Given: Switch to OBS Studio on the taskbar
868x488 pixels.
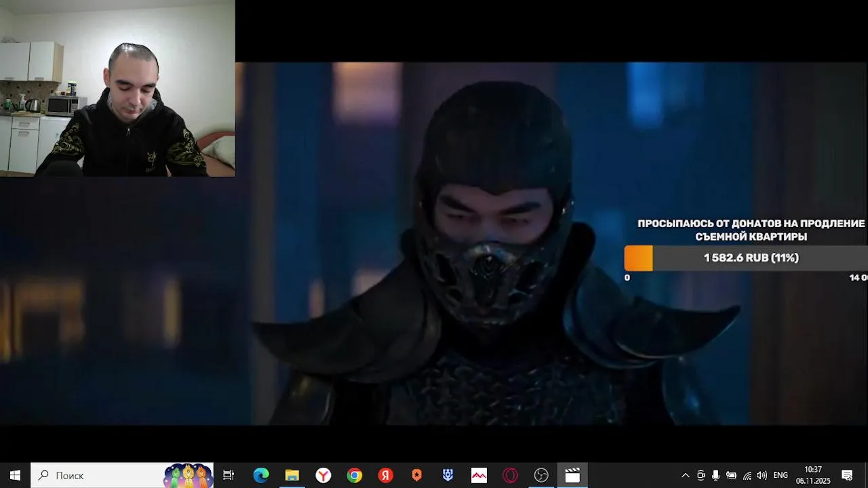Looking at the screenshot, I should click(x=541, y=475).
